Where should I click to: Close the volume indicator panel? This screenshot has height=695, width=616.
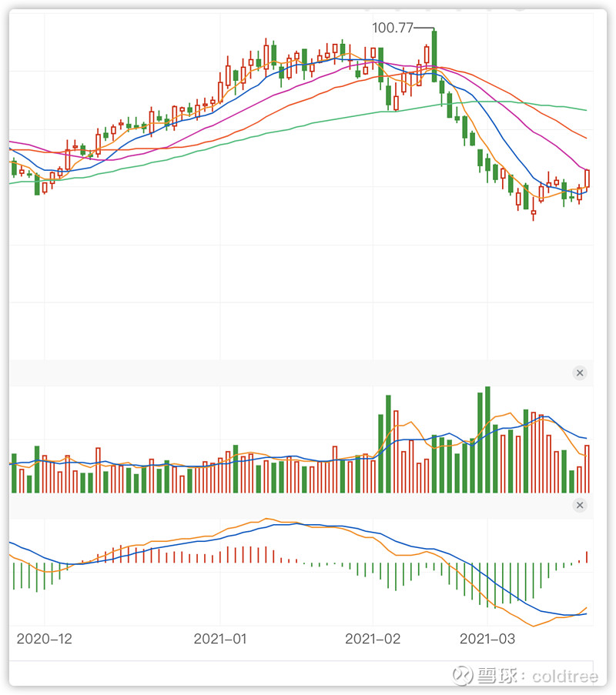click(579, 373)
